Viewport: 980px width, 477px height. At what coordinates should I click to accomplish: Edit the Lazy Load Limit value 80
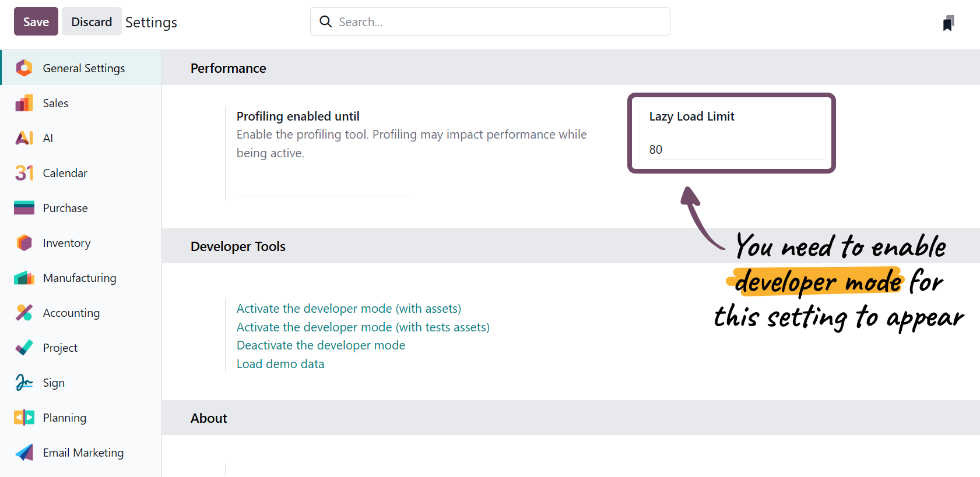click(x=737, y=150)
